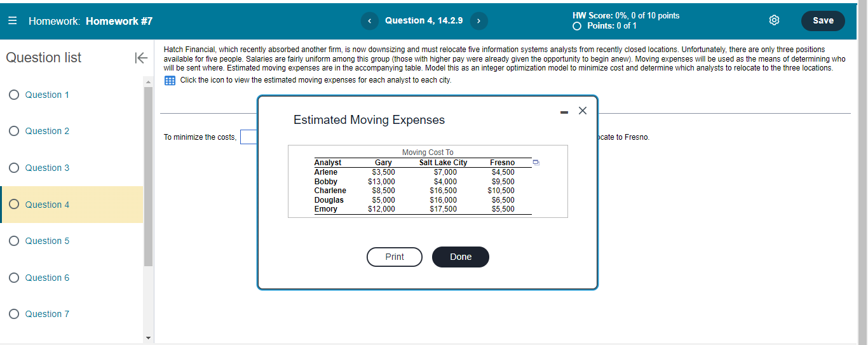Click the 'Charlene' row label
Image resolution: width=868 pixels, height=345 pixels.
coord(330,191)
